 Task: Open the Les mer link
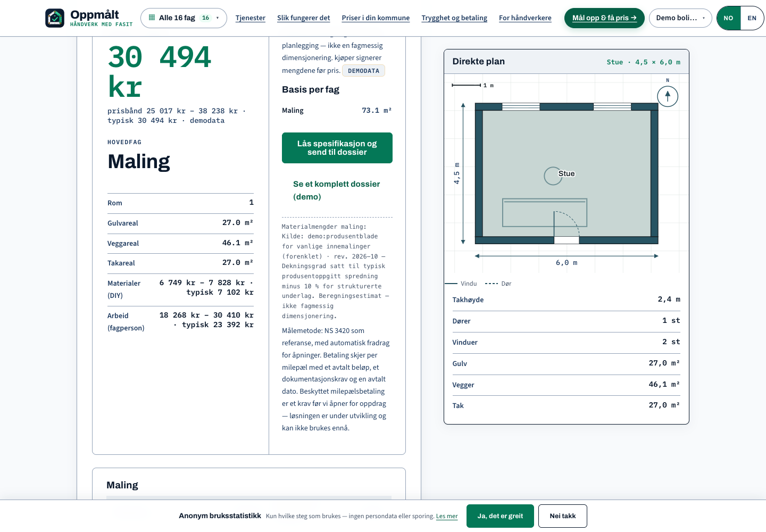[447, 517]
